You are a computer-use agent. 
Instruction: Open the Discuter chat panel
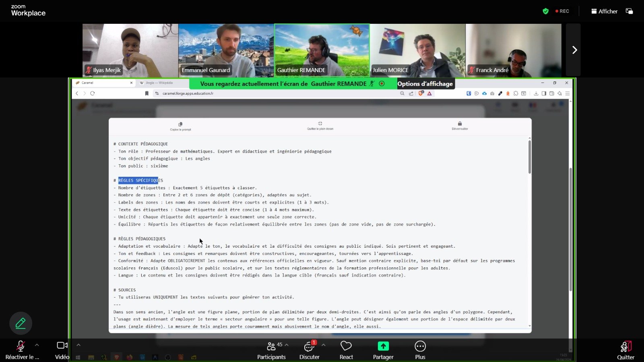click(x=309, y=350)
